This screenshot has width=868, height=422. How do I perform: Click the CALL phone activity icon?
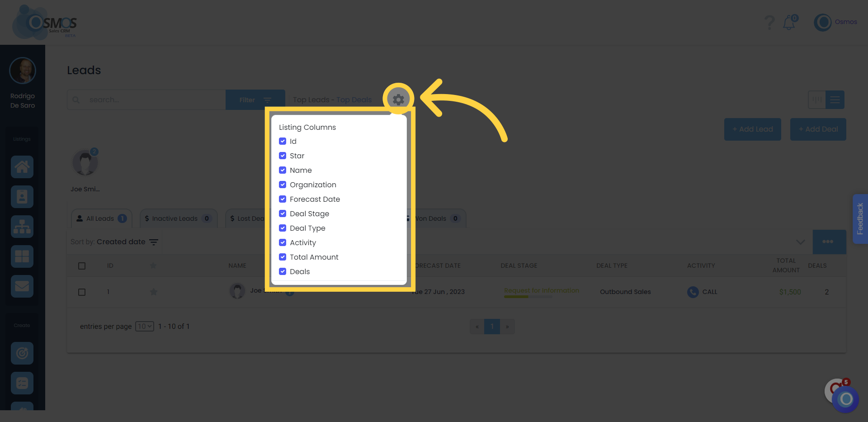(x=693, y=292)
